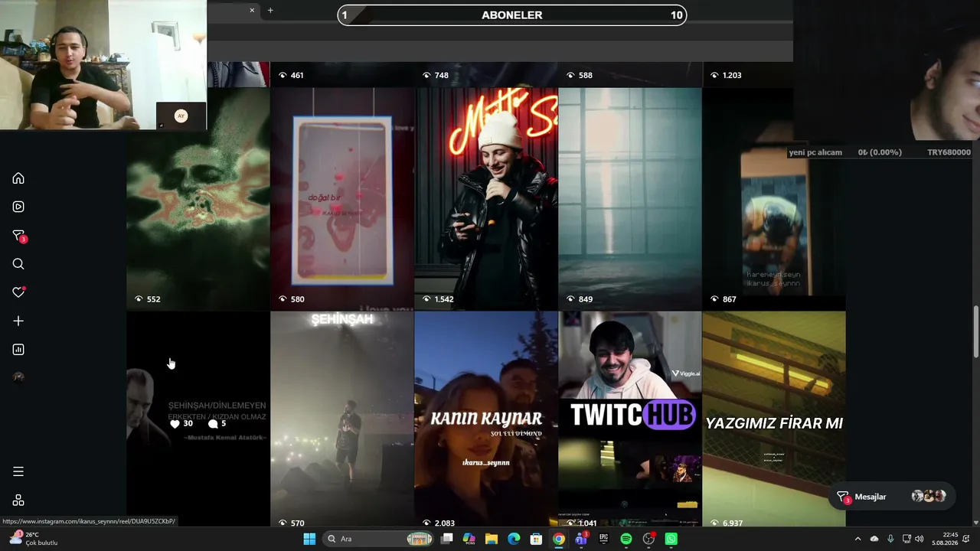The width and height of the screenshot is (980, 551).
Task: Open the TWITCHUB reel thumbnail
Action: (x=630, y=419)
